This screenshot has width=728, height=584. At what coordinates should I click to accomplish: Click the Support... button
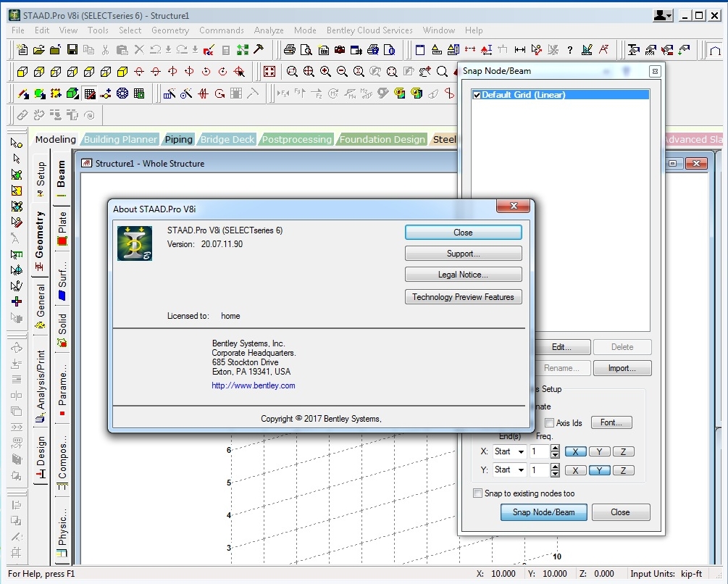(x=464, y=254)
